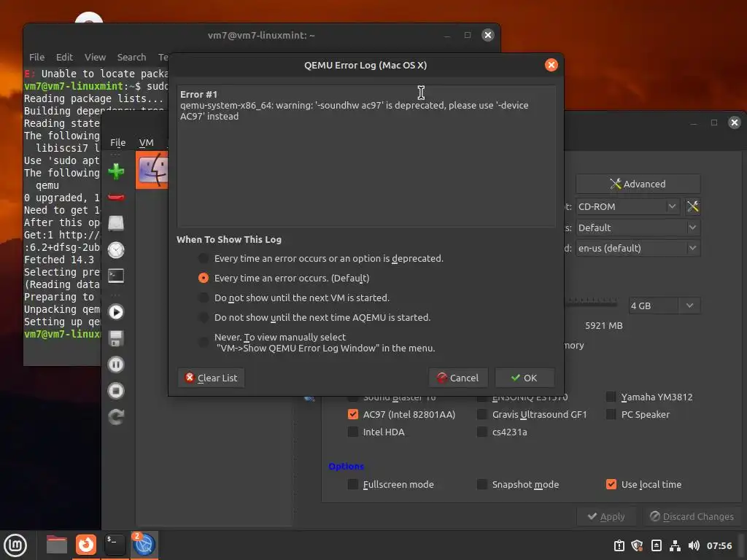The image size is (747, 560).
Task: Open the network connections tray icon
Action: click(x=675, y=545)
